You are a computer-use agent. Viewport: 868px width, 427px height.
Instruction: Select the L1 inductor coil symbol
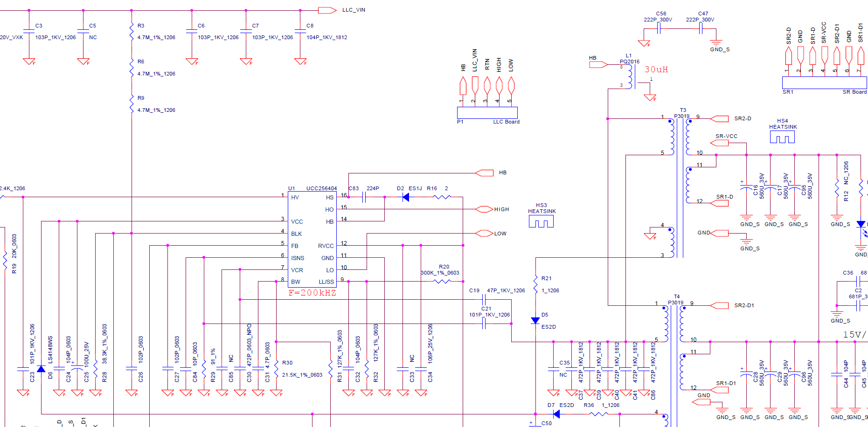click(629, 76)
